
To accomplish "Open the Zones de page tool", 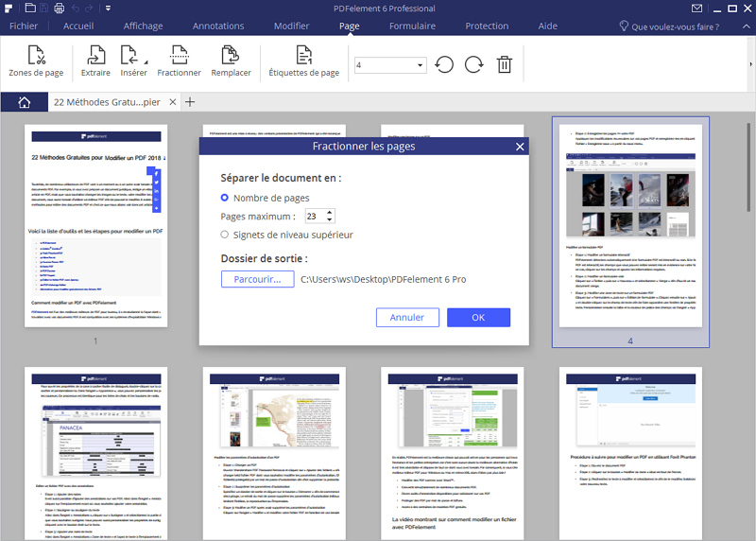I will (x=36, y=61).
